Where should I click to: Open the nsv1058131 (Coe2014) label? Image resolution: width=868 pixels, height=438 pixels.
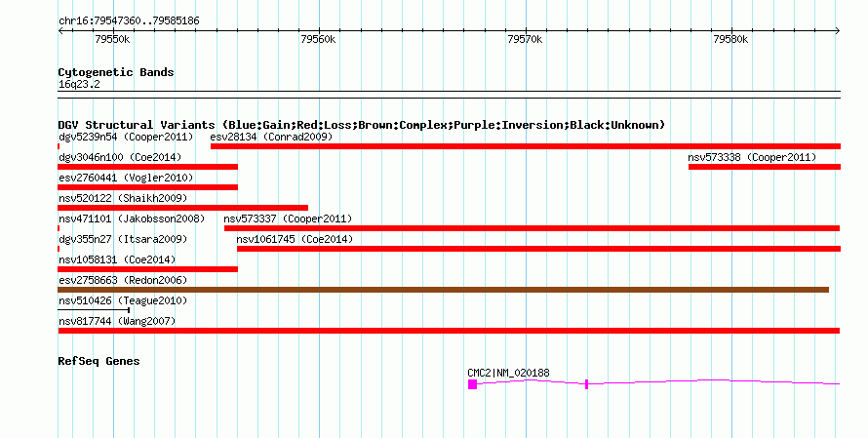pos(117,259)
